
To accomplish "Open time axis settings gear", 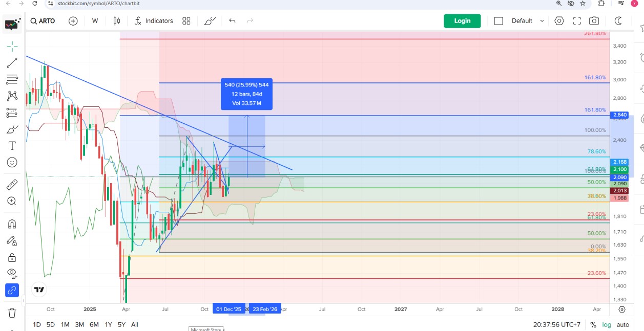I will tap(622, 310).
